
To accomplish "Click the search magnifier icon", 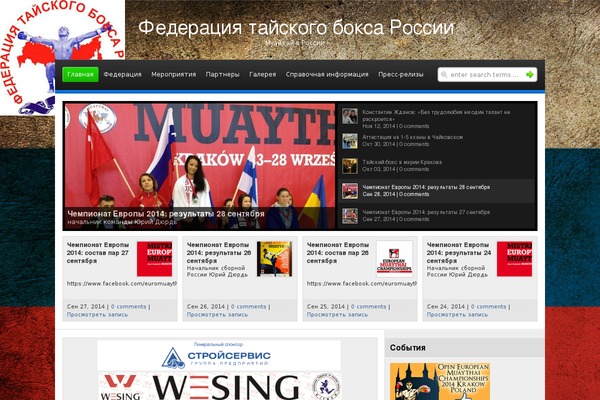I will [444, 75].
